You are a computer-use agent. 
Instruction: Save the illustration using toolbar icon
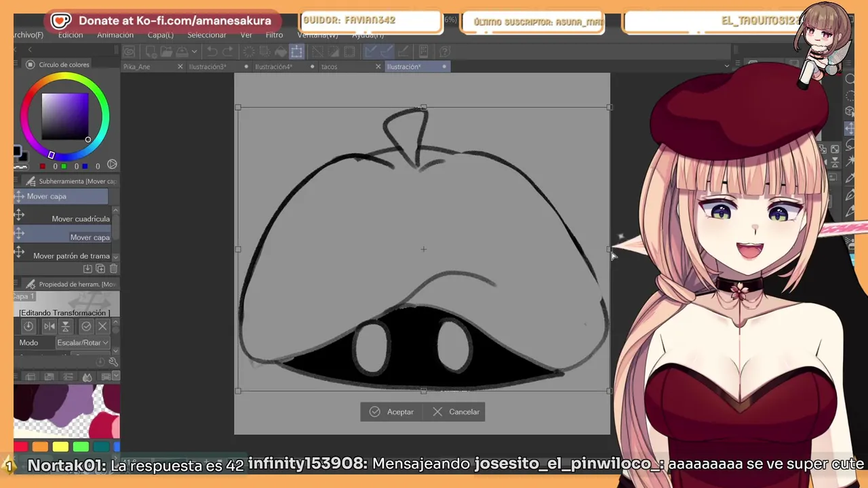[181, 52]
